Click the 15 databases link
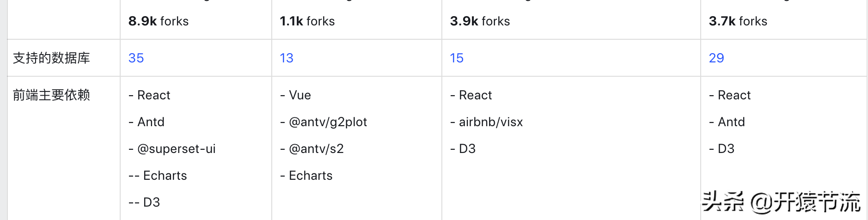868x220 pixels. pyautogui.click(x=456, y=58)
